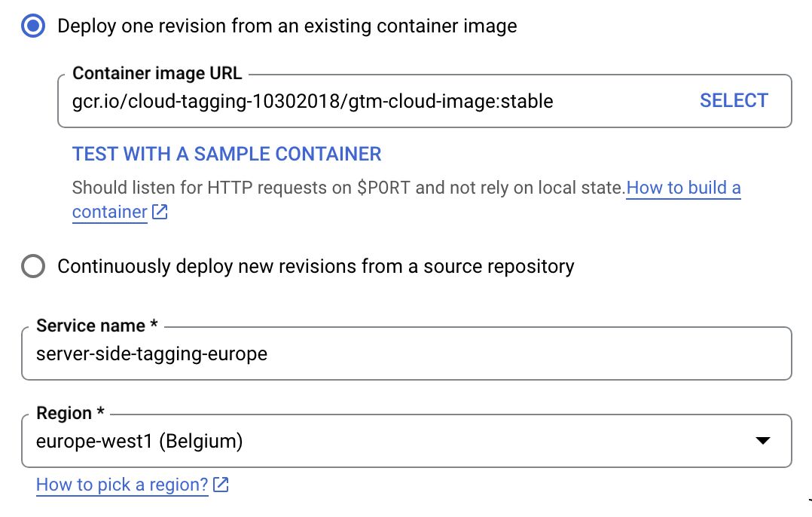Click the 'Region *' field label
This screenshot has width=812, height=517.
pos(71,413)
